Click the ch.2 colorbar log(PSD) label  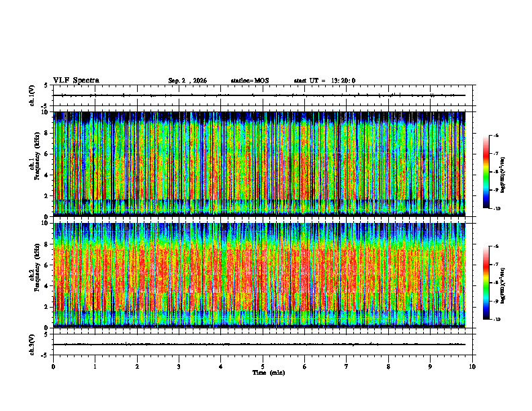502,283
